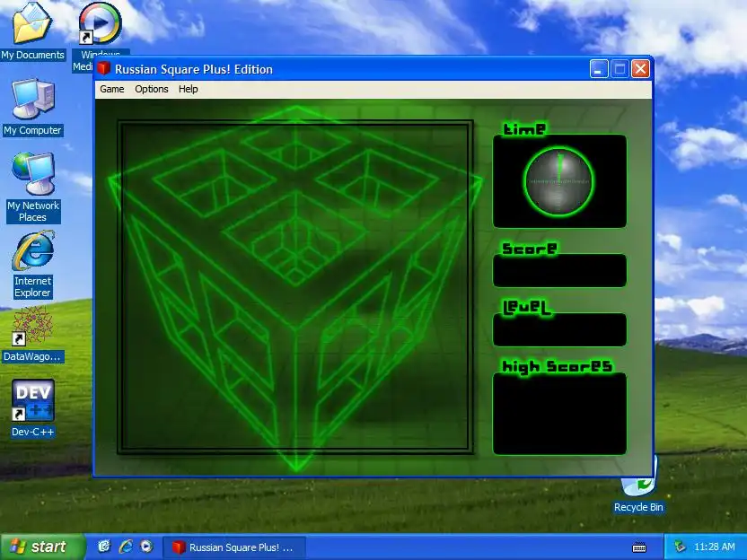Click the High Scores panel
This screenshot has height=560, width=747.
tap(559, 414)
